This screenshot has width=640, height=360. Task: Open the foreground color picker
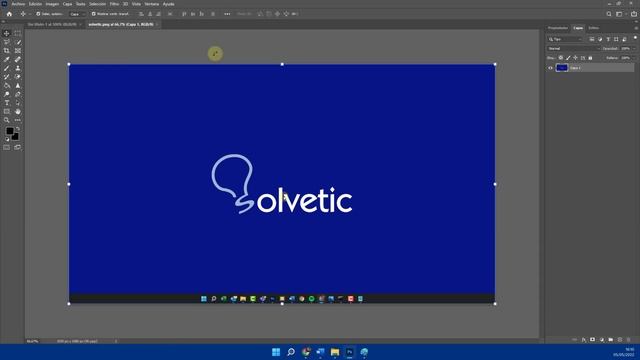click(10, 131)
